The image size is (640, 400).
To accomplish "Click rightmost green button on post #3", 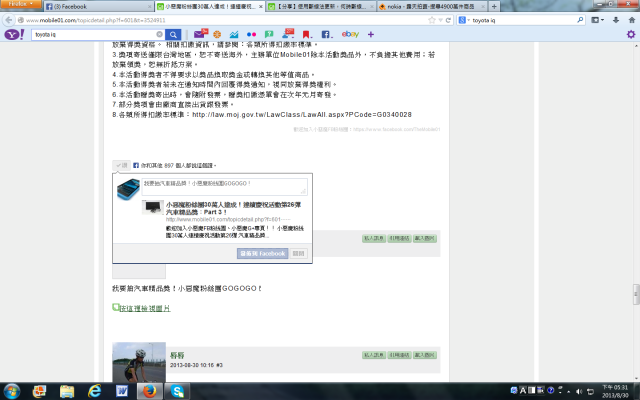I will pos(424,355).
